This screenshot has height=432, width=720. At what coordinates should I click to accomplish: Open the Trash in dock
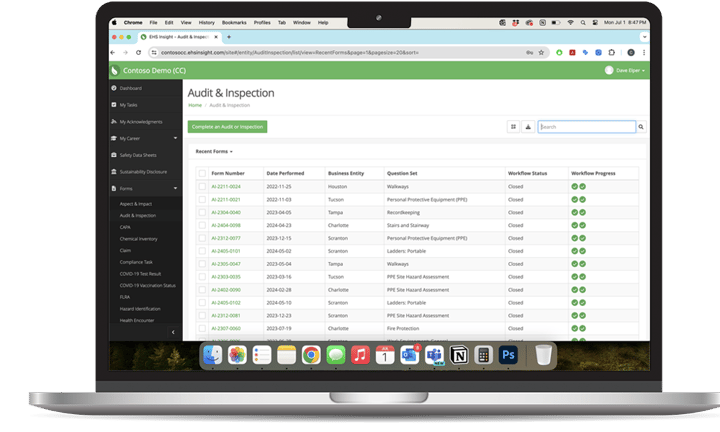tap(543, 355)
